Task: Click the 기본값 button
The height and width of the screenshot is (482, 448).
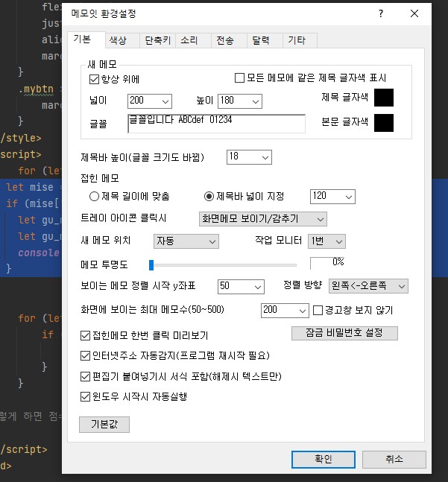Action: click(x=104, y=425)
